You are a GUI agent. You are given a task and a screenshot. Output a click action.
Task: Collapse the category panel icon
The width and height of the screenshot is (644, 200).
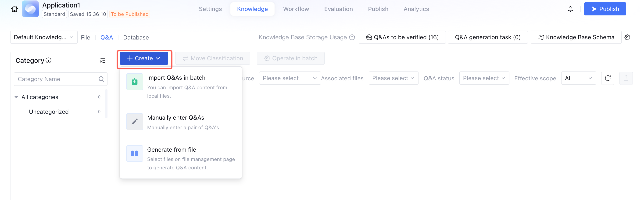(103, 61)
